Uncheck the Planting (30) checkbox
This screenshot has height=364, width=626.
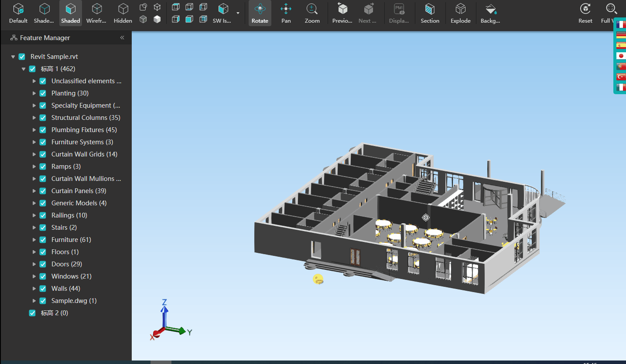(43, 93)
